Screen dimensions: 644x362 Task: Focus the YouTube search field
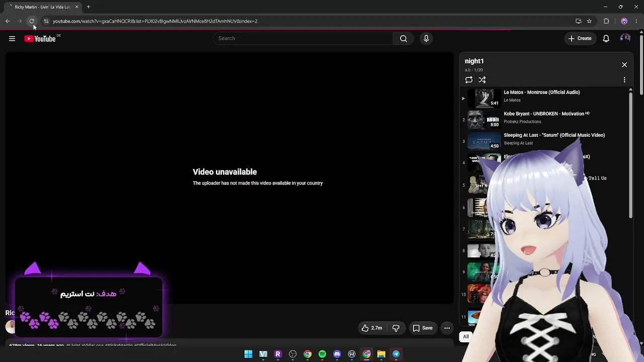(x=303, y=39)
